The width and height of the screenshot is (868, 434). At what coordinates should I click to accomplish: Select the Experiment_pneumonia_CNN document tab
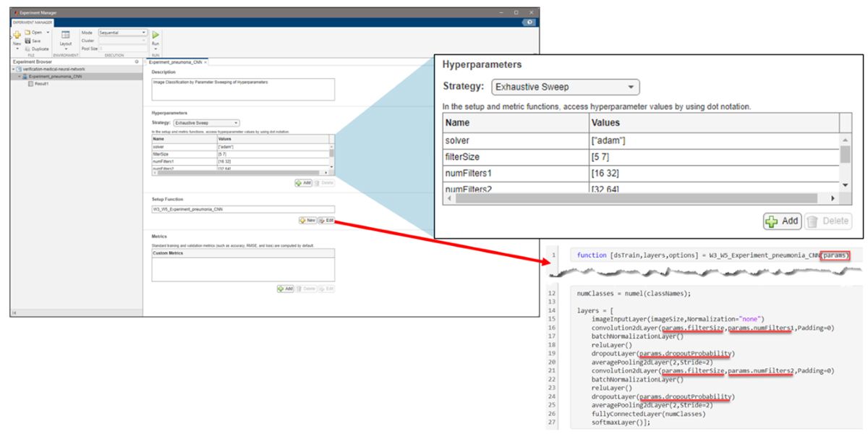tap(174, 63)
